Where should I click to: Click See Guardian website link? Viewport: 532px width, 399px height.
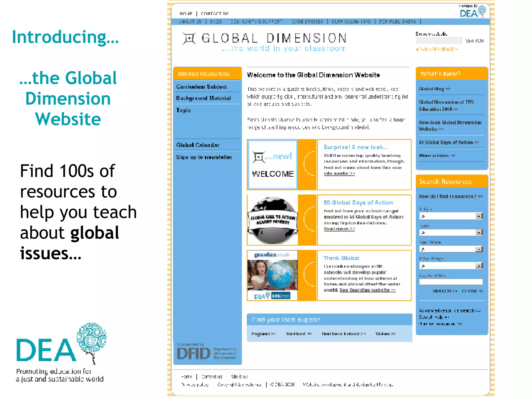(x=367, y=290)
